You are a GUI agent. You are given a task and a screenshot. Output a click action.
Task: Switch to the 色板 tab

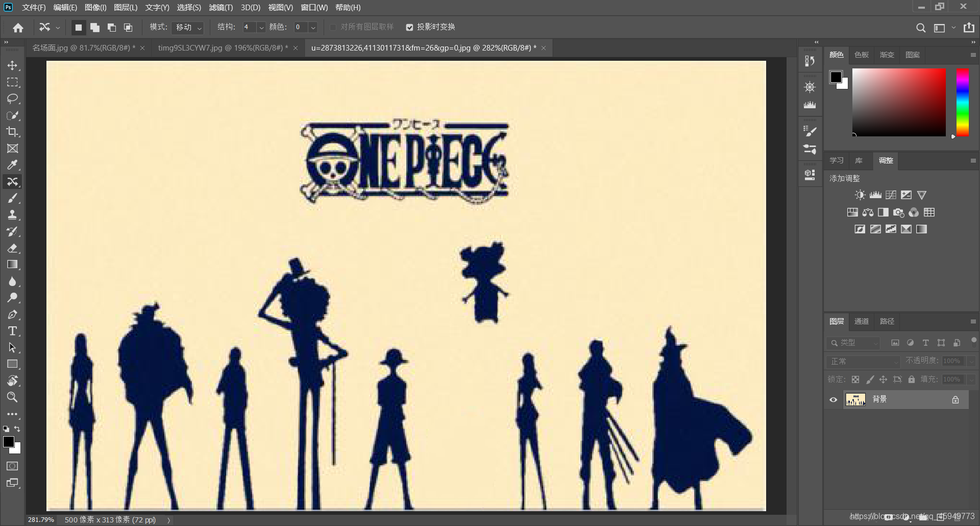862,55
